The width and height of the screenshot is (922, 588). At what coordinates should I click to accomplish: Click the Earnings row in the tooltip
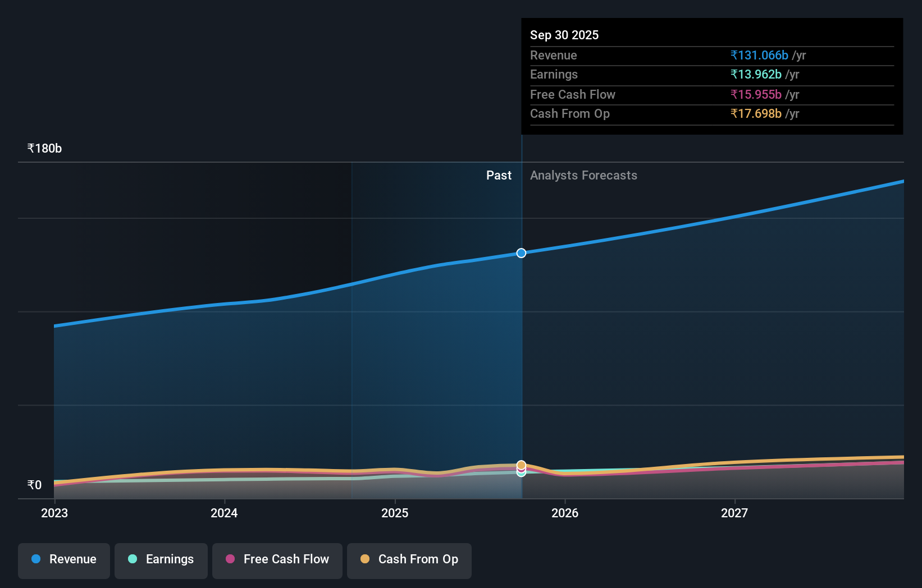point(711,74)
